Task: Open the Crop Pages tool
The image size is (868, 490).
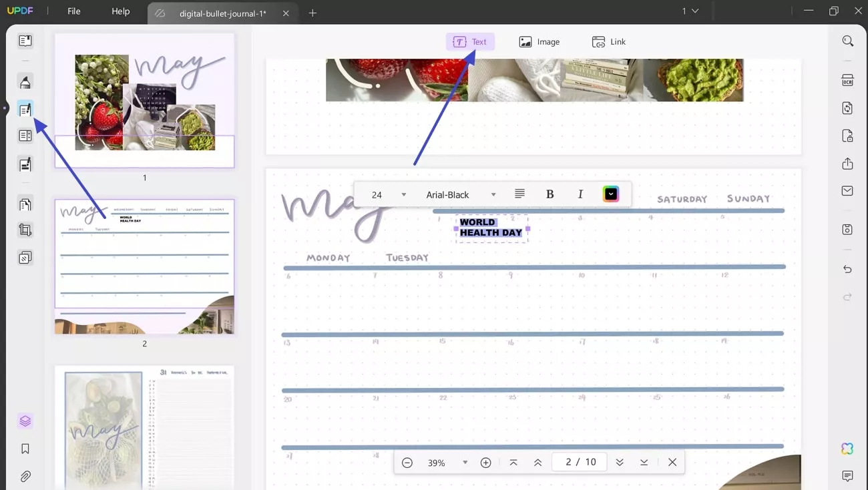Action: 25,229
